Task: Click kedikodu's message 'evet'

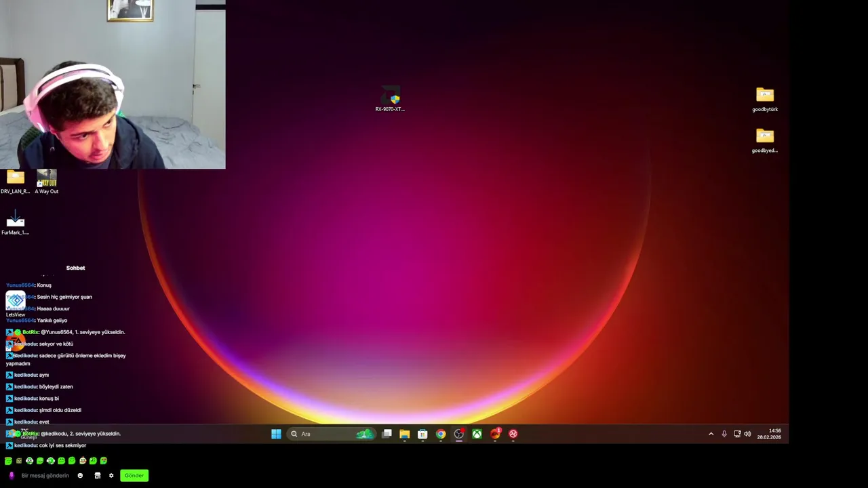Action: 44,422
